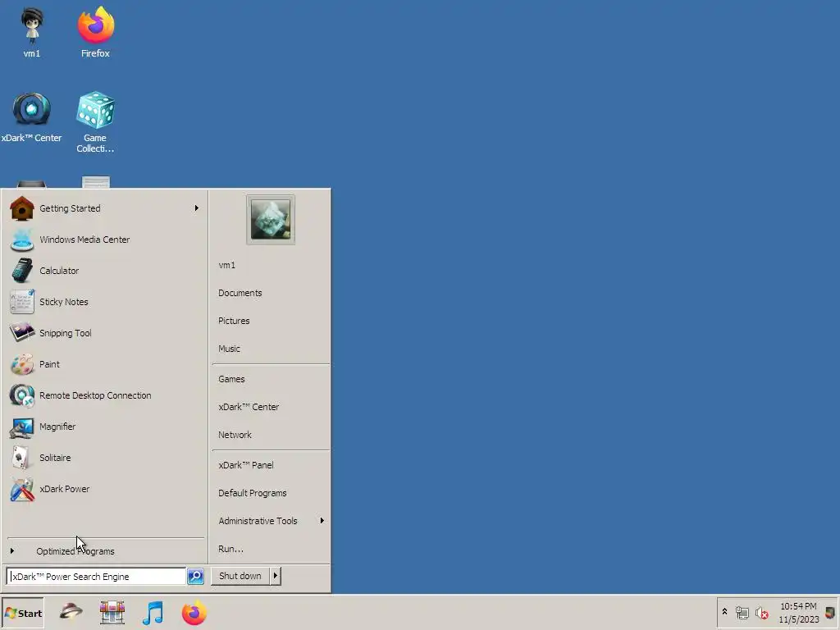The width and height of the screenshot is (840, 630).
Task: Click the Paint label text
Action: [x=49, y=364]
